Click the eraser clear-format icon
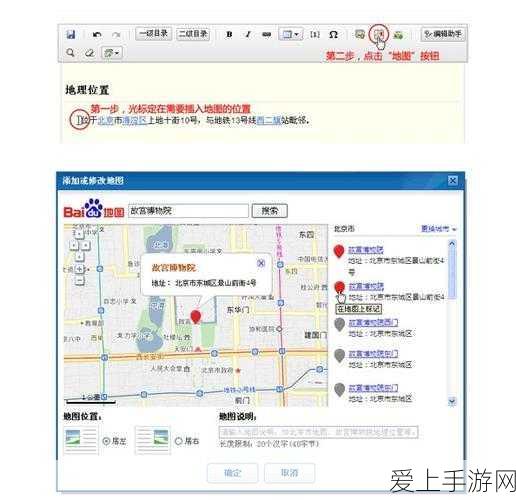 tap(89, 53)
